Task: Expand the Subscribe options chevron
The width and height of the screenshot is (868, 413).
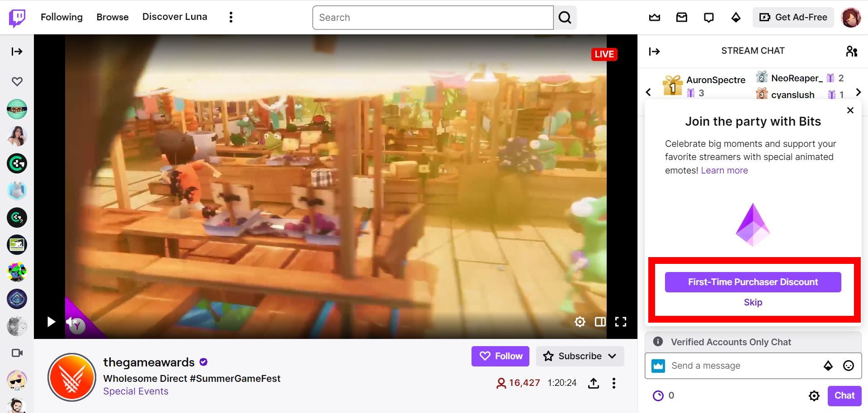Action: 613,356
